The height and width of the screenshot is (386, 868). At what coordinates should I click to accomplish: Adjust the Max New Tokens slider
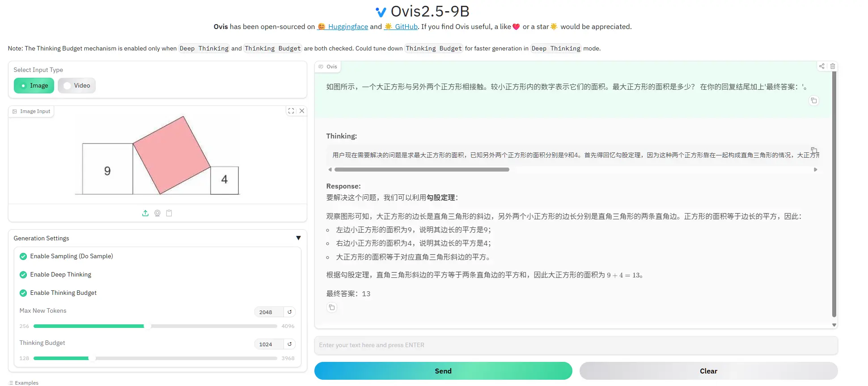155,326
